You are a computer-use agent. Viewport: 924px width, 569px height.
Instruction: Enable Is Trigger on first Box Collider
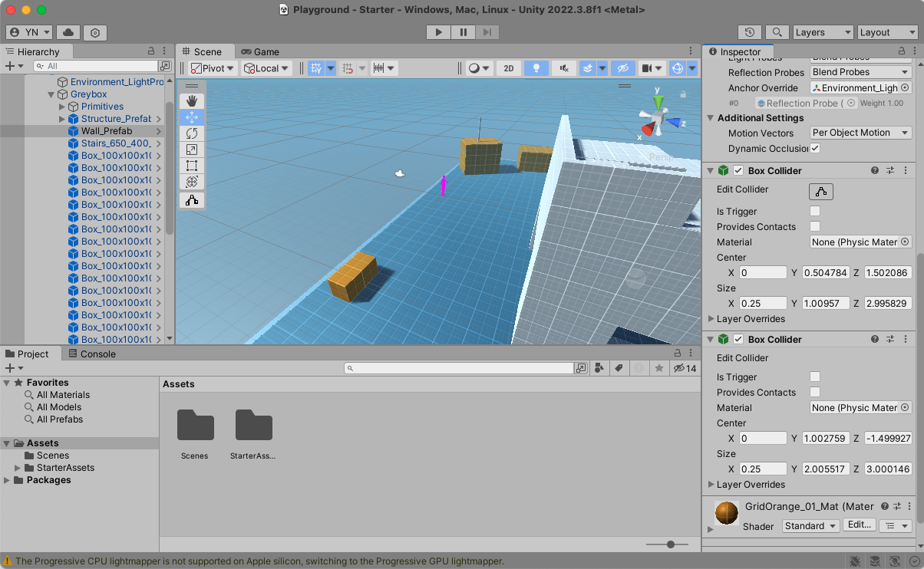coord(815,212)
